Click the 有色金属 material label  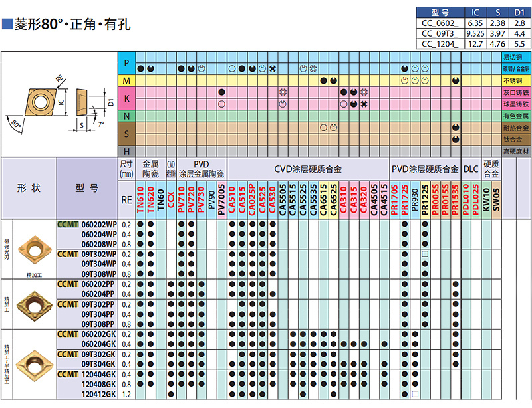pyautogui.click(x=516, y=116)
